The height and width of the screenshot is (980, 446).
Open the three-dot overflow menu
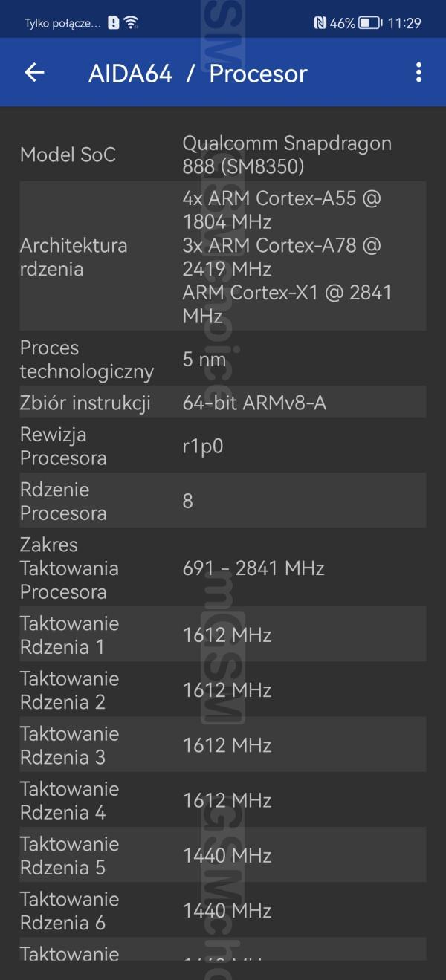[x=418, y=72]
